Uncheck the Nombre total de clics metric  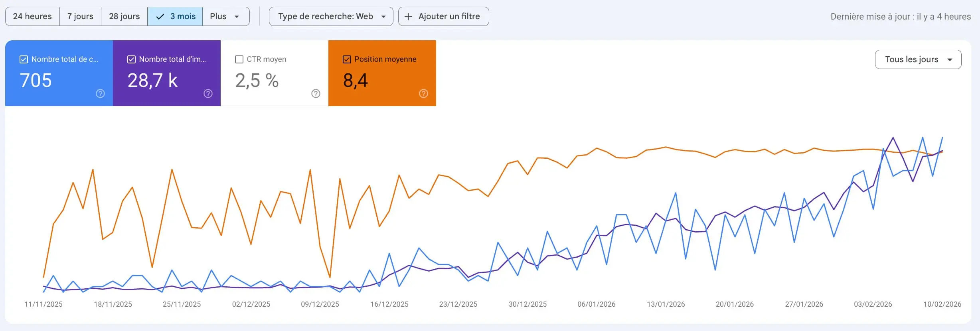pos(24,59)
